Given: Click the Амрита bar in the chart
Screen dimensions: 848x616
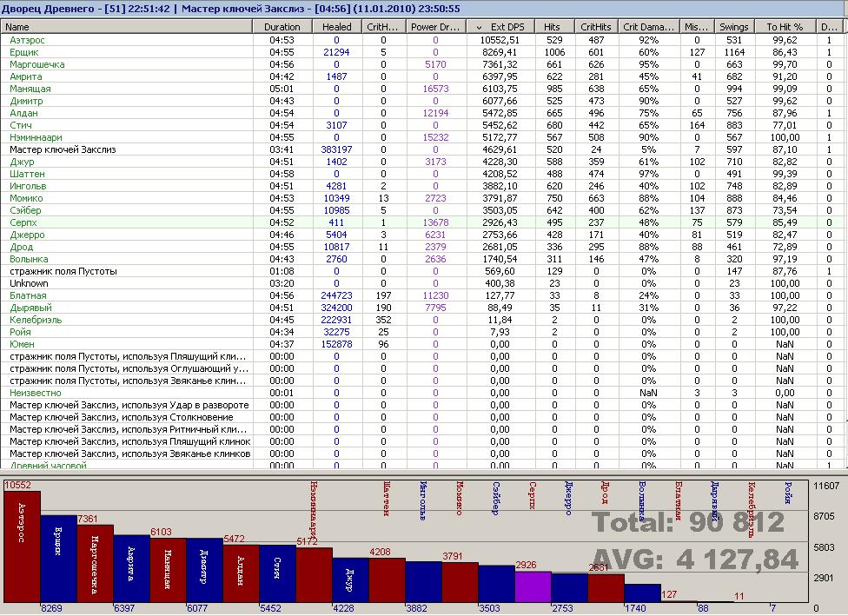Looking at the screenshot, I should tap(131, 568).
